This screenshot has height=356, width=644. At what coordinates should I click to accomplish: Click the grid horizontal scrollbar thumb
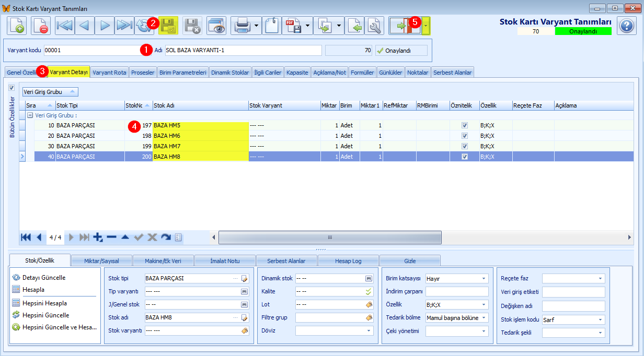330,237
